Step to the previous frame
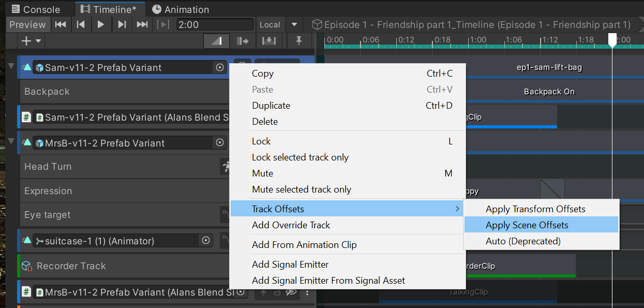This screenshot has width=644, height=308. coord(81,24)
